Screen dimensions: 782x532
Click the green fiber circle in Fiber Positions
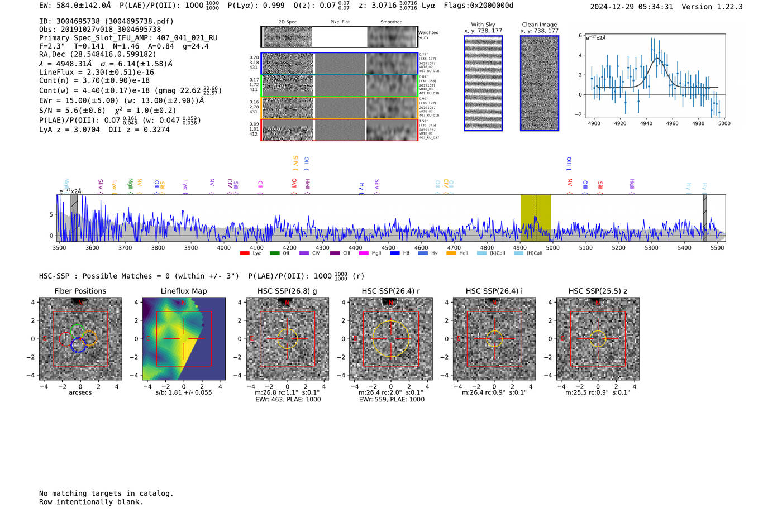tap(77, 330)
